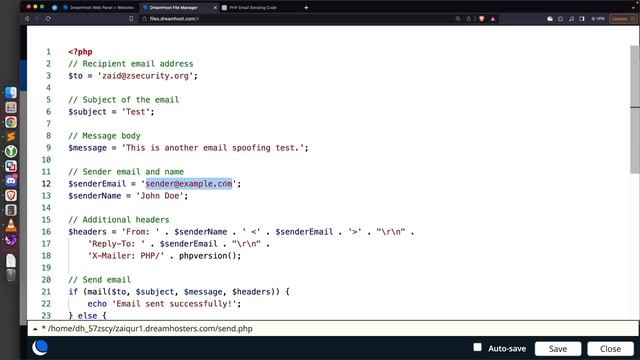Open Discord from the dock
This screenshot has height=360, width=640.
coord(11,181)
